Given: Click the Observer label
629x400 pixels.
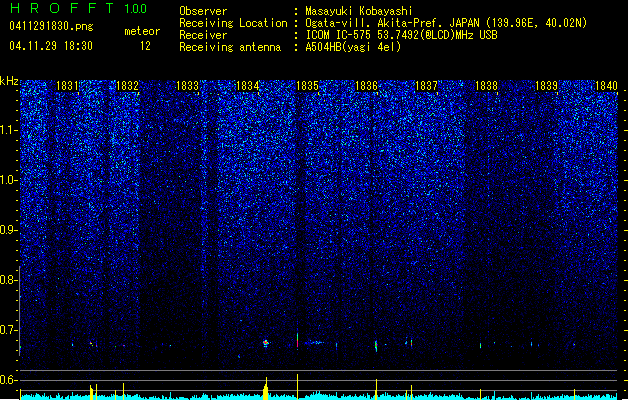Looking at the screenshot, I should click(x=203, y=11).
